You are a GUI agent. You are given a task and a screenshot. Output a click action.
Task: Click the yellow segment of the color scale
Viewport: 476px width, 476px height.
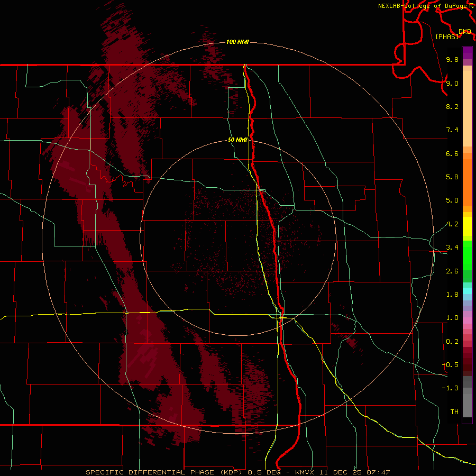coord(467,226)
